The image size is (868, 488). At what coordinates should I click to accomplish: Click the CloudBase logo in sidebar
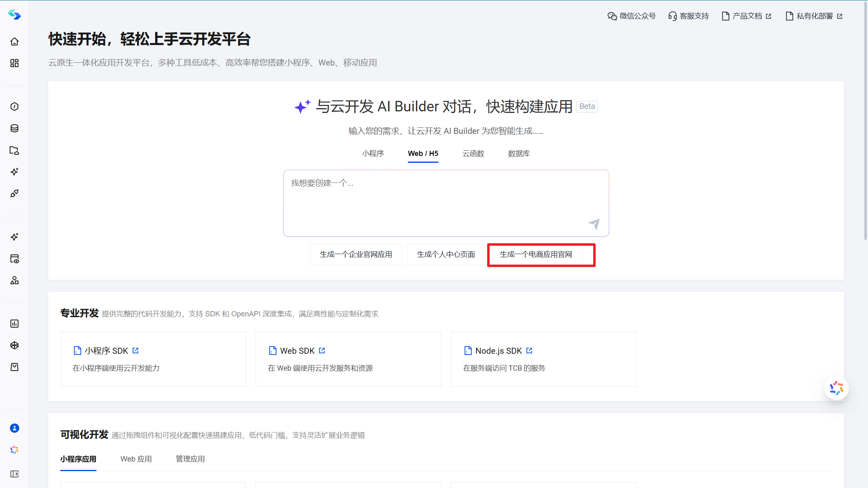pos(14,15)
